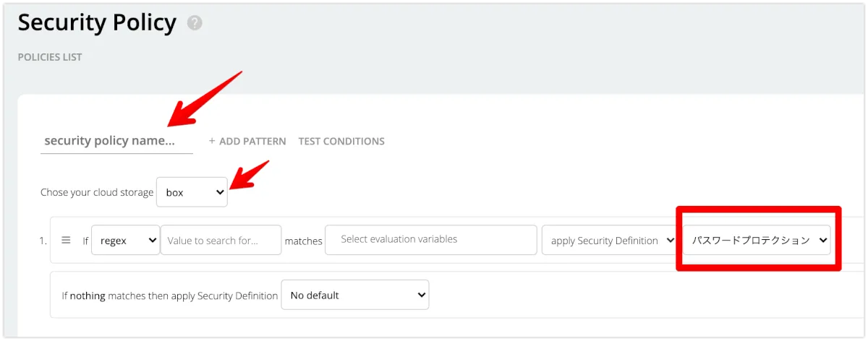Open the POLICIES LIST link
The width and height of the screenshot is (868, 341).
[x=50, y=57]
